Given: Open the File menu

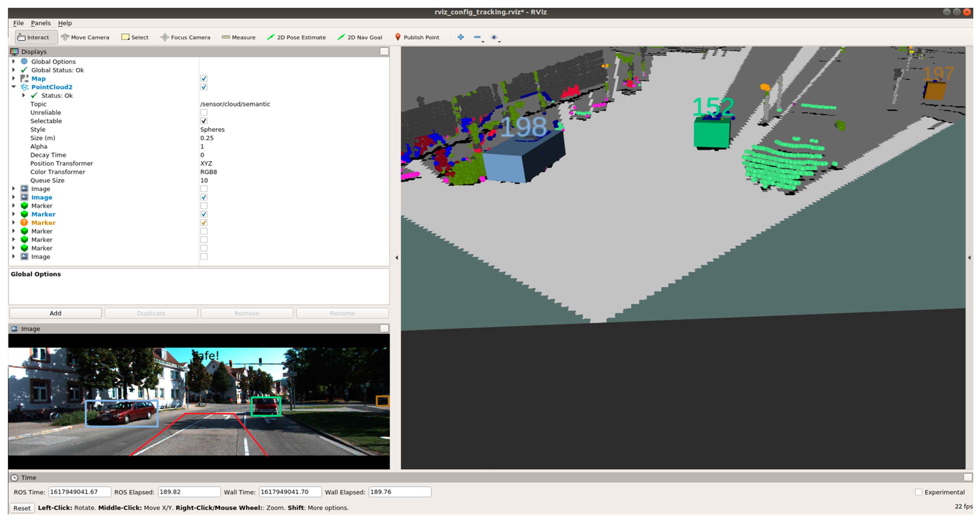Looking at the screenshot, I should click(18, 23).
